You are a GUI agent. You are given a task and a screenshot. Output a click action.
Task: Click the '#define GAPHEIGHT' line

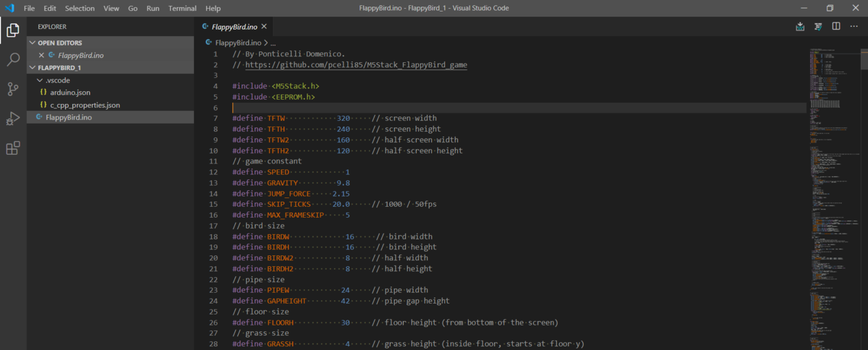coord(341,301)
